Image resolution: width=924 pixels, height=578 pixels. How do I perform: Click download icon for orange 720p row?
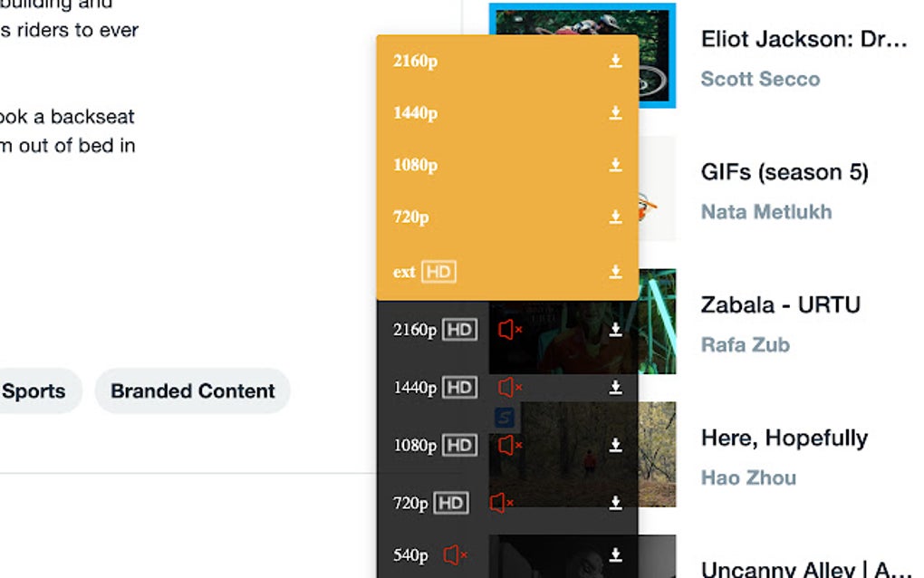click(x=615, y=217)
